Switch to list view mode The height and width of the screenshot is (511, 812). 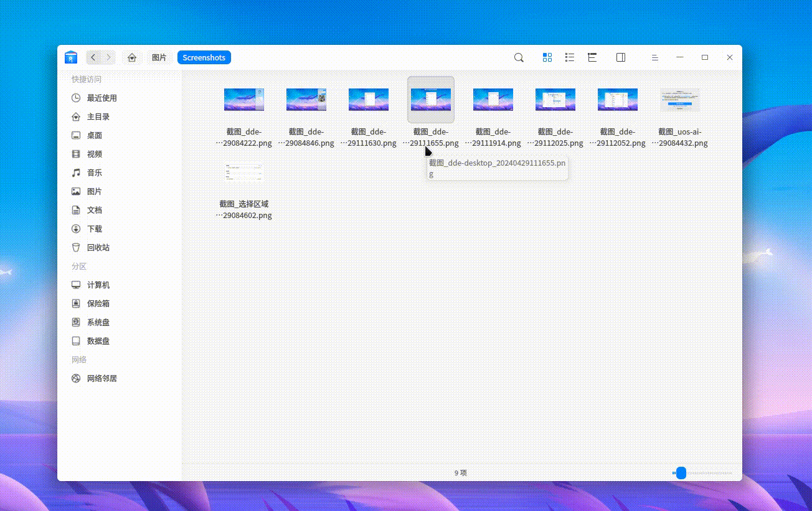(x=570, y=57)
